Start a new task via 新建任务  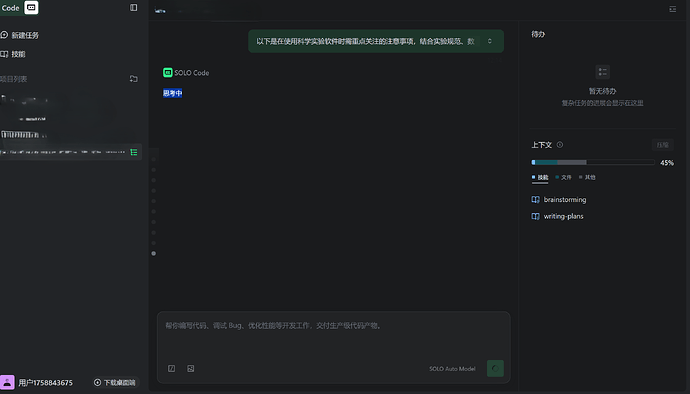[x=20, y=35]
